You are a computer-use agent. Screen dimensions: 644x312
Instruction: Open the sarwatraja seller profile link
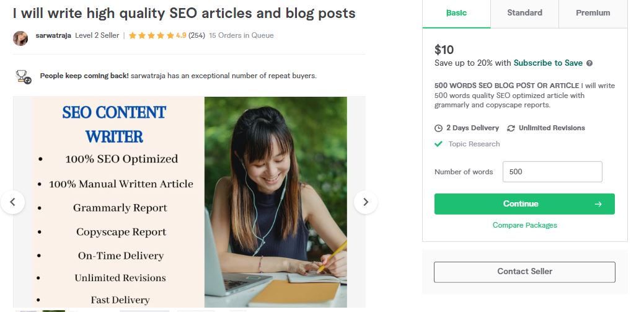(52, 36)
